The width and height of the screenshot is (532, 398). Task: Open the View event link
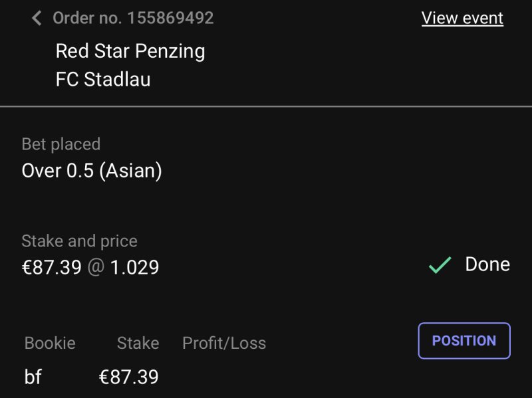click(462, 18)
